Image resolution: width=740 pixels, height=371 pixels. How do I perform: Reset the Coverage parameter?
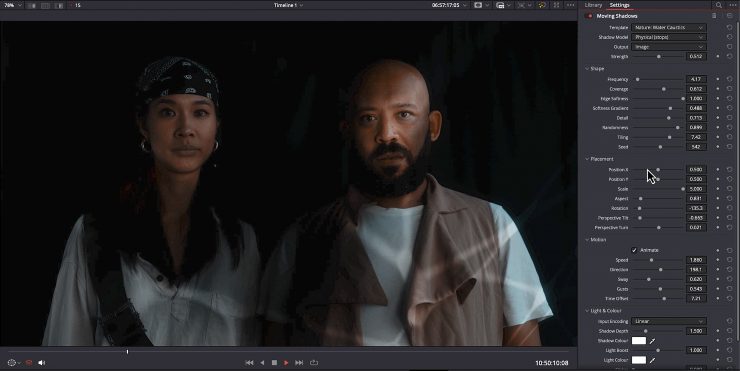pos(730,89)
